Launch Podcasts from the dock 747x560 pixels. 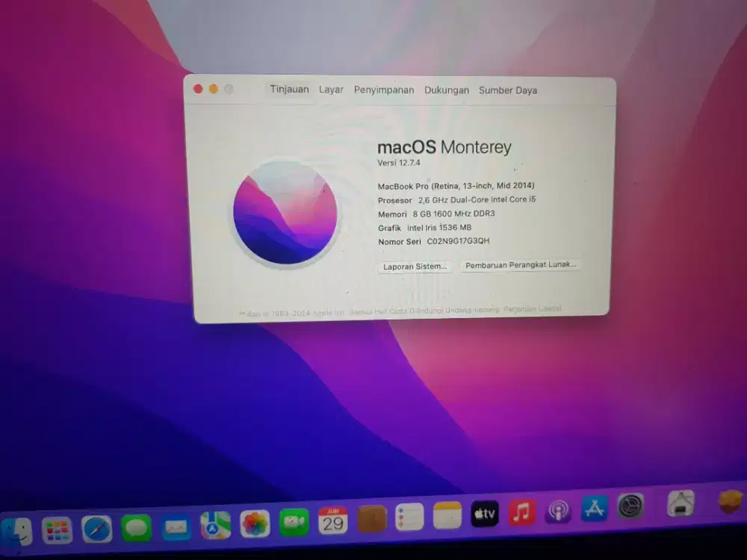pyautogui.click(x=558, y=511)
